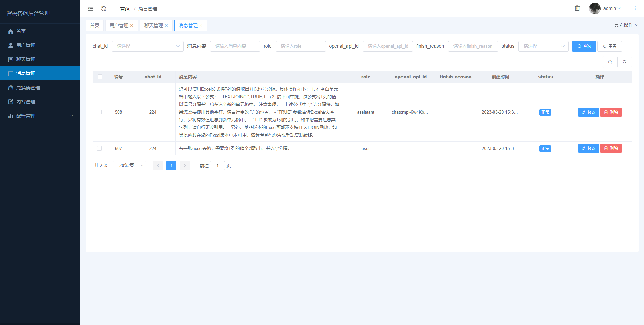Click the openai_api_id input field
The height and width of the screenshot is (325, 644).
[x=388, y=46]
